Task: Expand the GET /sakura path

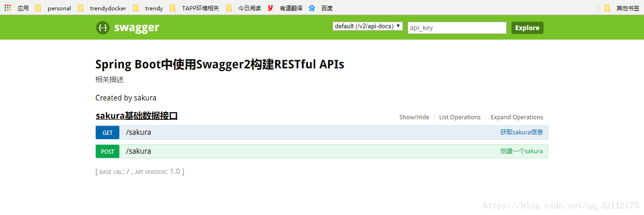Action: point(138,132)
